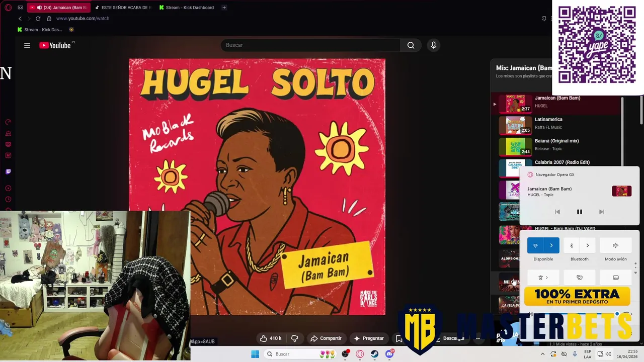Reload the YouTube page
This screenshot has width=644, height=362.
tap(38, 19)
